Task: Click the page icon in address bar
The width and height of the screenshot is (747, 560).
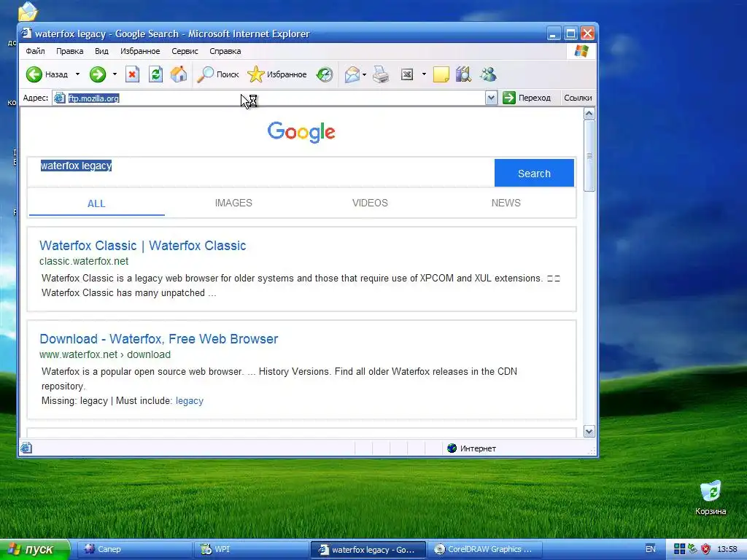Action: [60, 98]
